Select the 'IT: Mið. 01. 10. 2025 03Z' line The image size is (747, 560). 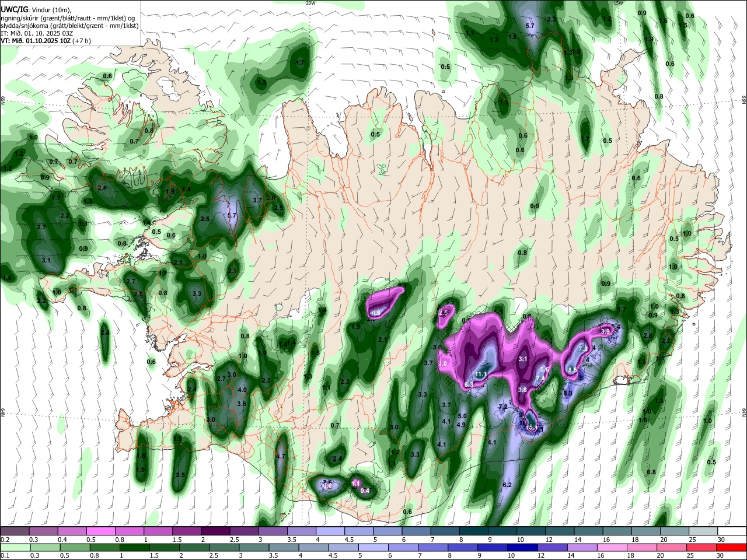37,33
